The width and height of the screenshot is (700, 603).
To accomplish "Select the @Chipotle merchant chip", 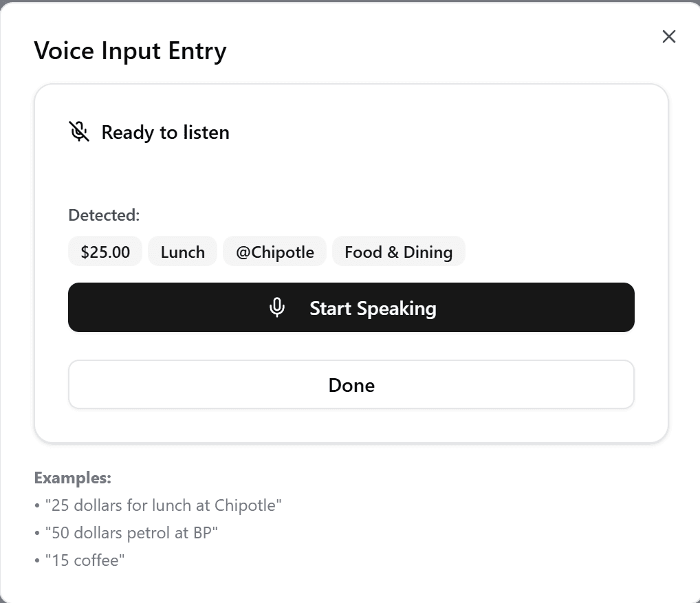I will 275,252.
